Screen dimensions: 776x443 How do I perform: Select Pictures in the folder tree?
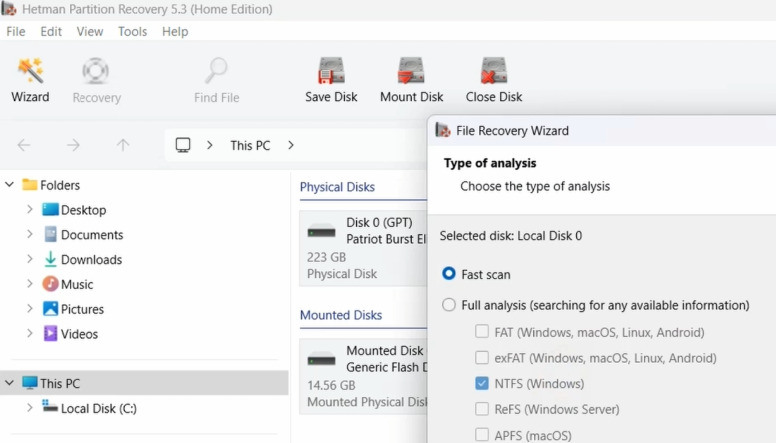tap(82, 309)
